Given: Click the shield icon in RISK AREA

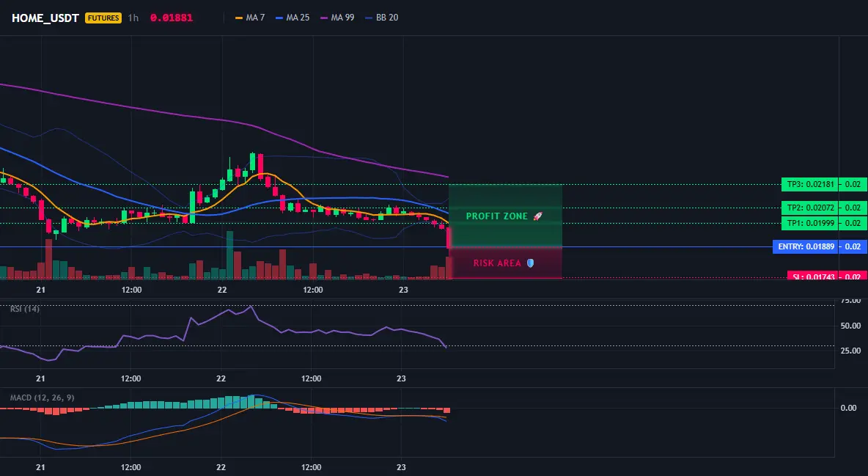Looking at the screenshot, I should pos(530,263).
